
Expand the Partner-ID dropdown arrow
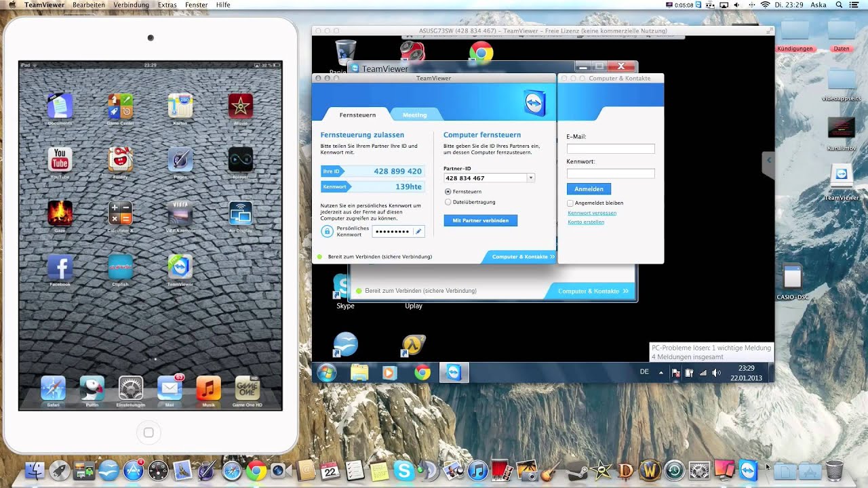click(531, 178)
